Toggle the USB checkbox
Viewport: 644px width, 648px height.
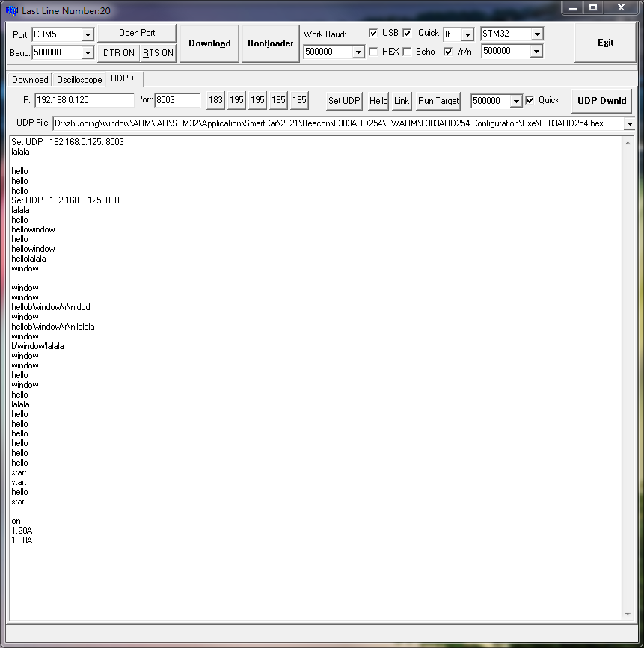[373, 33]
